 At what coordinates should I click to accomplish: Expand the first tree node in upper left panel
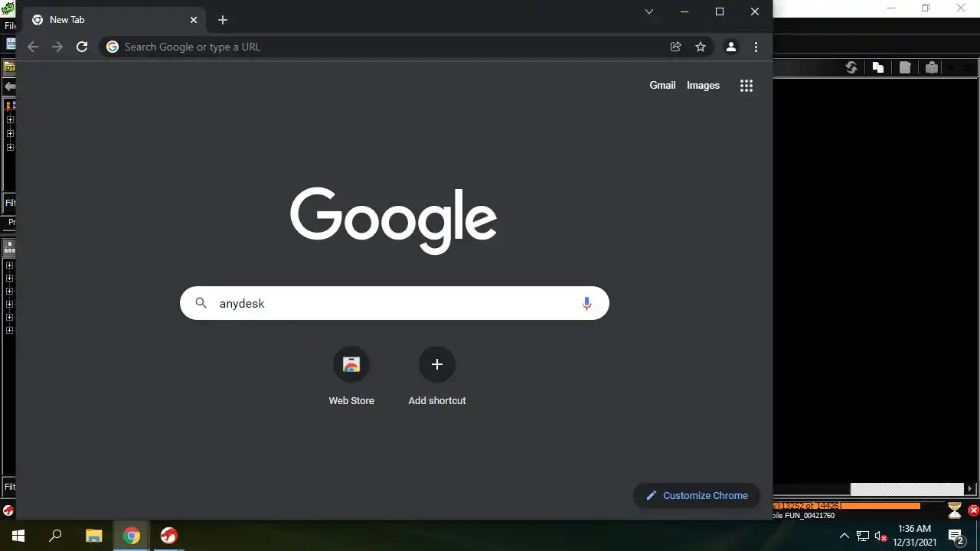(x=10, y=119)
